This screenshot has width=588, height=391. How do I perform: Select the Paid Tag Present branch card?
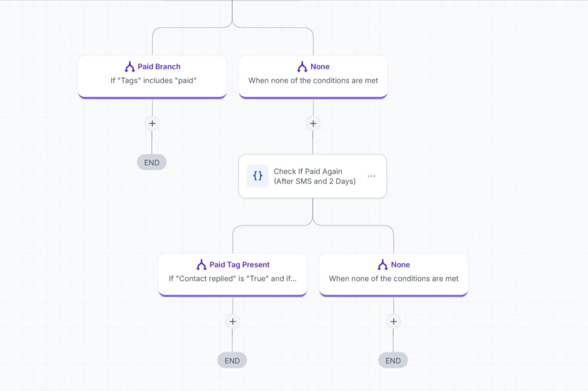pos(232,275)
